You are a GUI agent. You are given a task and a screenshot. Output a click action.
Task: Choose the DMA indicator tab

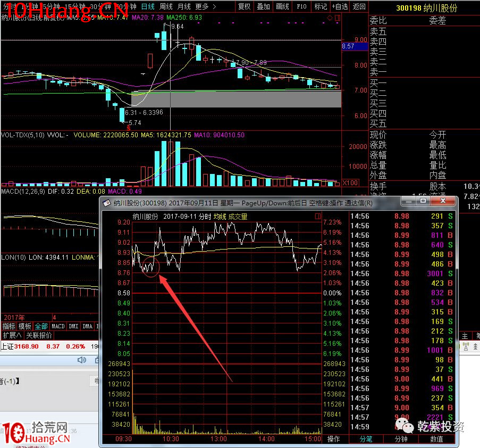click(88, 326)
